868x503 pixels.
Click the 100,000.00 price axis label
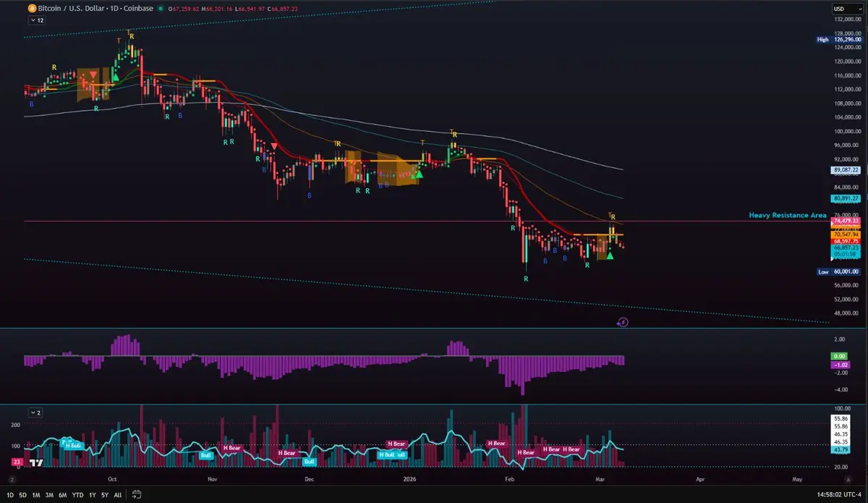(x=846, y=132)
